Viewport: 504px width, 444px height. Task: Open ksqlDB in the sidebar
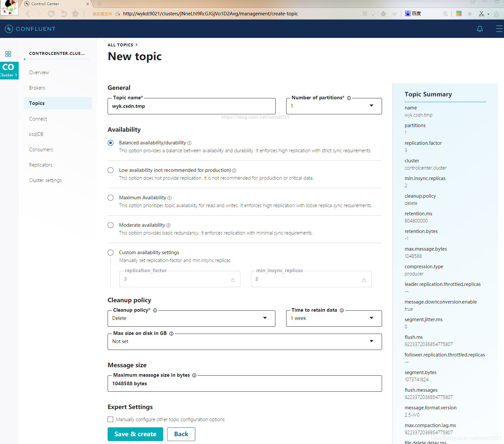click(x=36, y=134)
